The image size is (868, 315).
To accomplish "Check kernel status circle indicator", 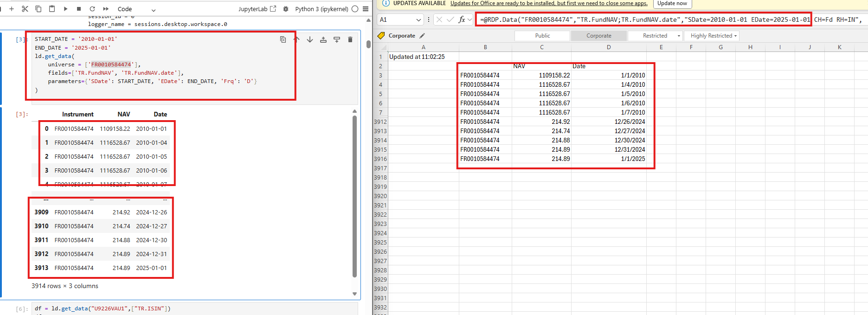I will [355, 9].
